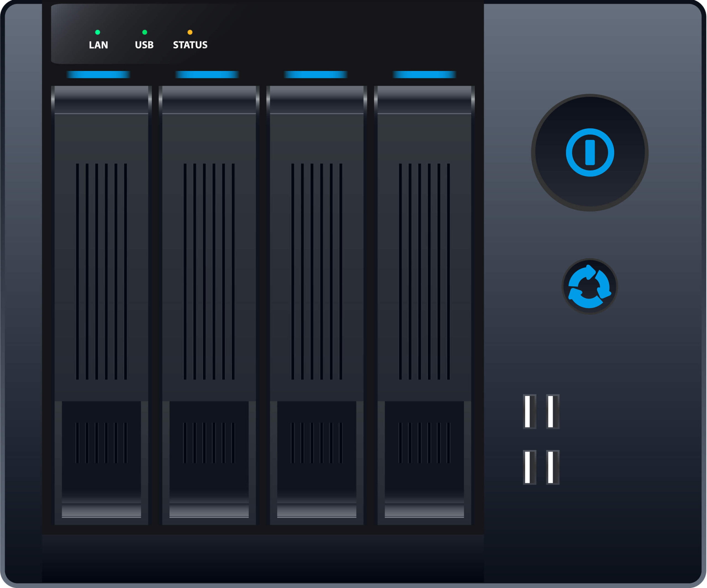Click the green USB indicator light
707x588 pixels.
(145, 32)
